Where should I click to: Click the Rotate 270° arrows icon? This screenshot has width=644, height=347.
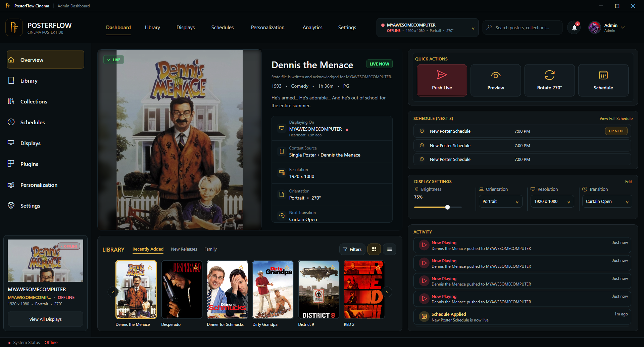point(549,75)
